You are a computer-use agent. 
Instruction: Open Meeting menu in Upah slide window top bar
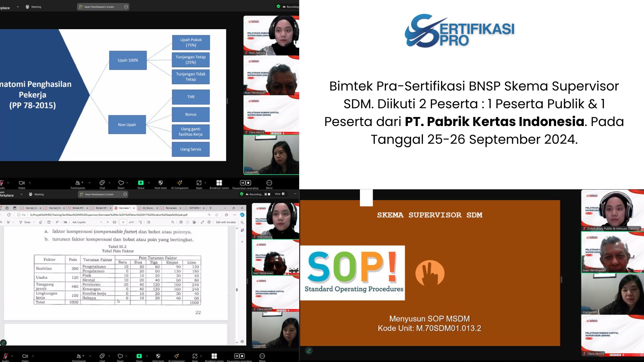[34, 7]
